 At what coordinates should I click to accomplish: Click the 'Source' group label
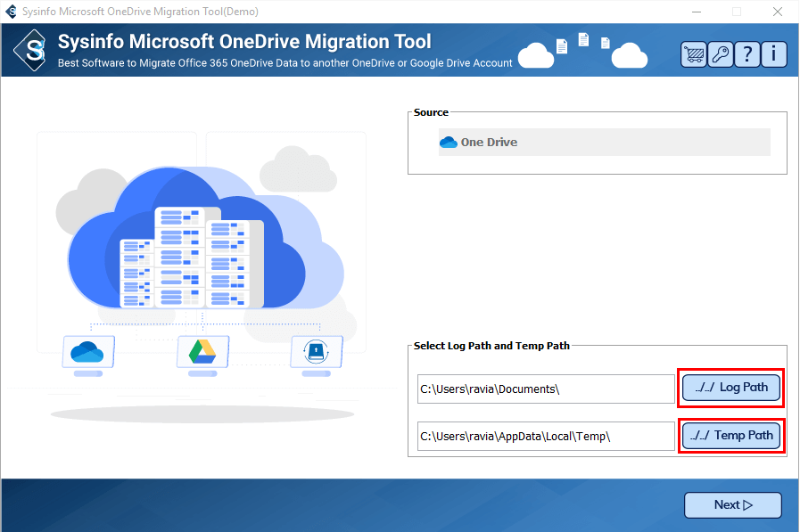[x=431, y=112]
